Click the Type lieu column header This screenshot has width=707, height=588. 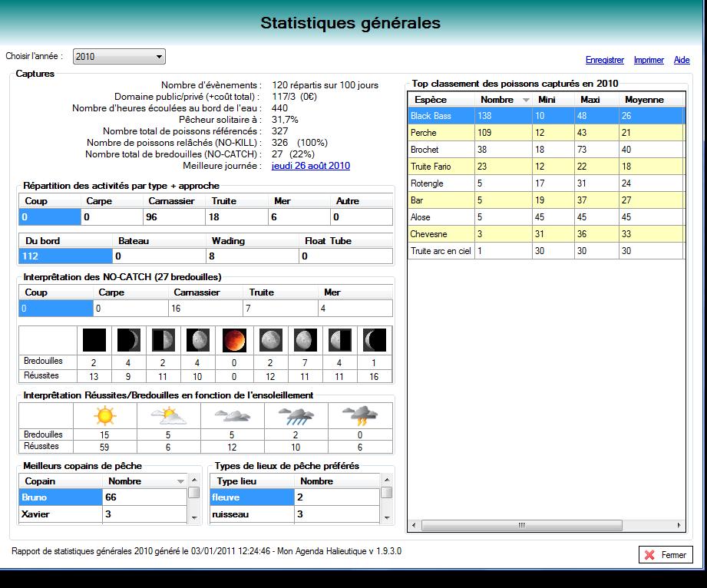point(252,481)
